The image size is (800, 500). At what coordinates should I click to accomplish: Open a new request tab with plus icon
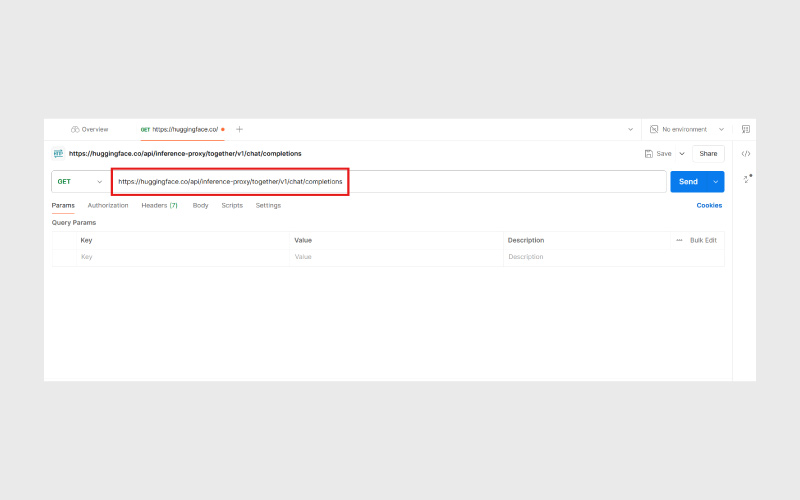pyautogui.click(x=239, y=129)
